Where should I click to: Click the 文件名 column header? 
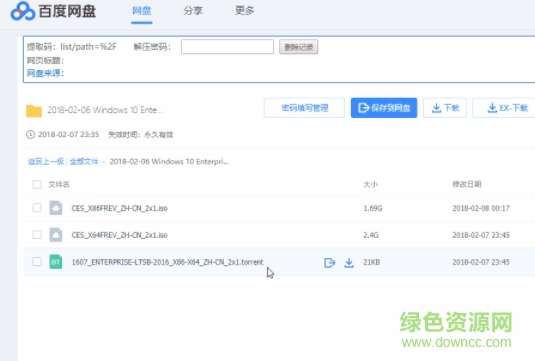(59, 185)
